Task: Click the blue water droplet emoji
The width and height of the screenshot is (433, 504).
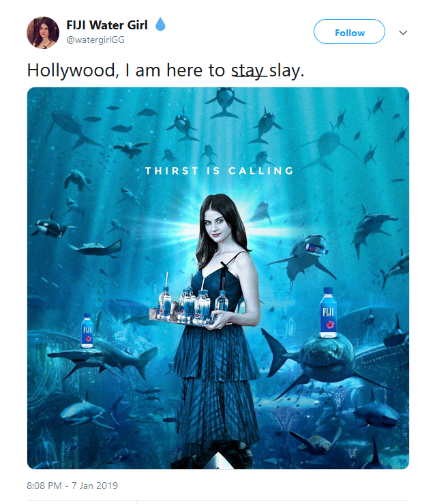Action: (160, 24)
